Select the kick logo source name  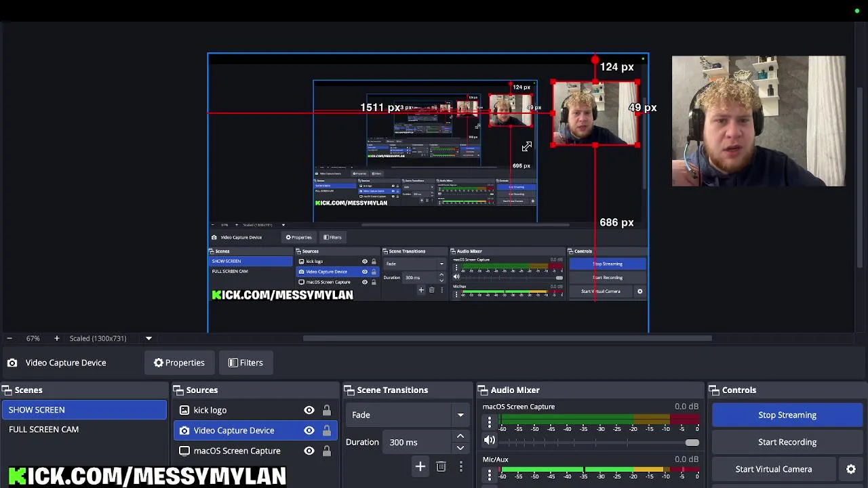210,410
